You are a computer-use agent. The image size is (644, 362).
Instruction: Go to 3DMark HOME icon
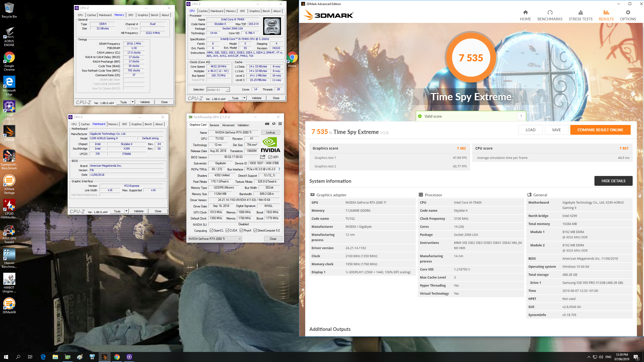click(x=525, y=15)
